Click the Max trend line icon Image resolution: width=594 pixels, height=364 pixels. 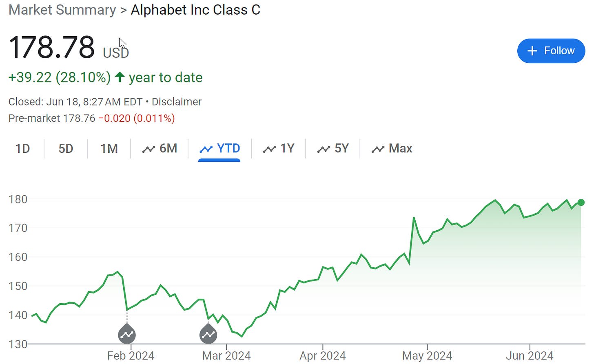point(378,149)
